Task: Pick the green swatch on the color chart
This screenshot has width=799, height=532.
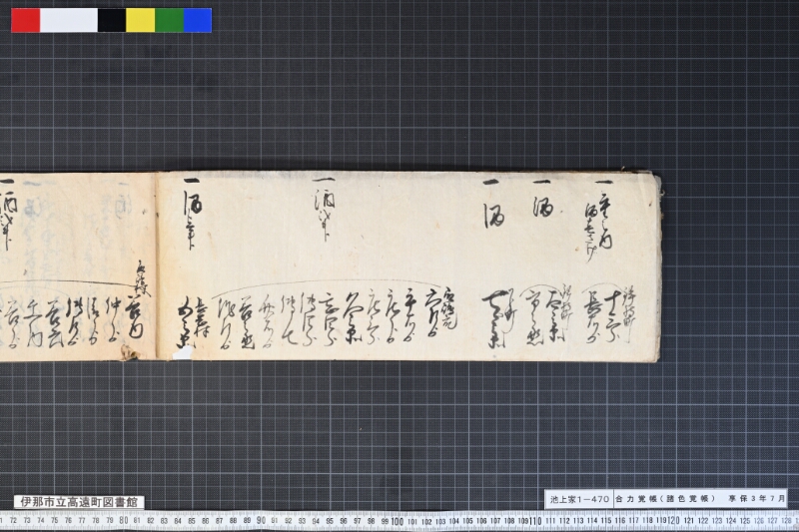Action: 169,20
